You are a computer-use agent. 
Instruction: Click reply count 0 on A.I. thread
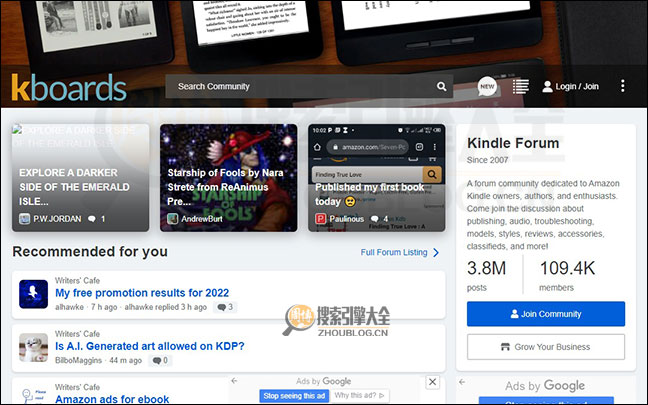point(160,360)
